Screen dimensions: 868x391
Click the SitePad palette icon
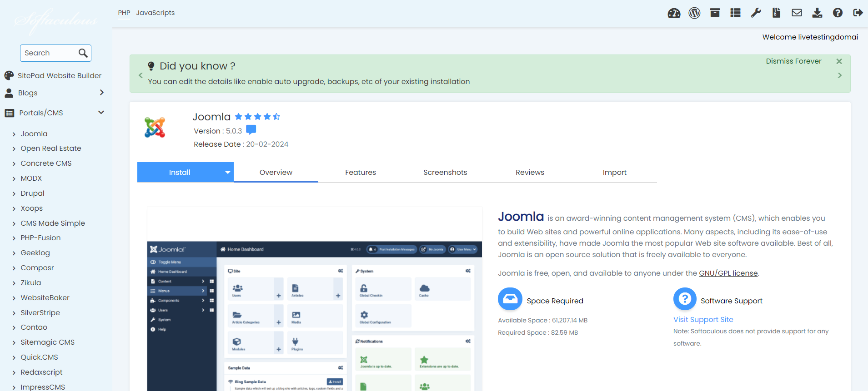point(9,75)
